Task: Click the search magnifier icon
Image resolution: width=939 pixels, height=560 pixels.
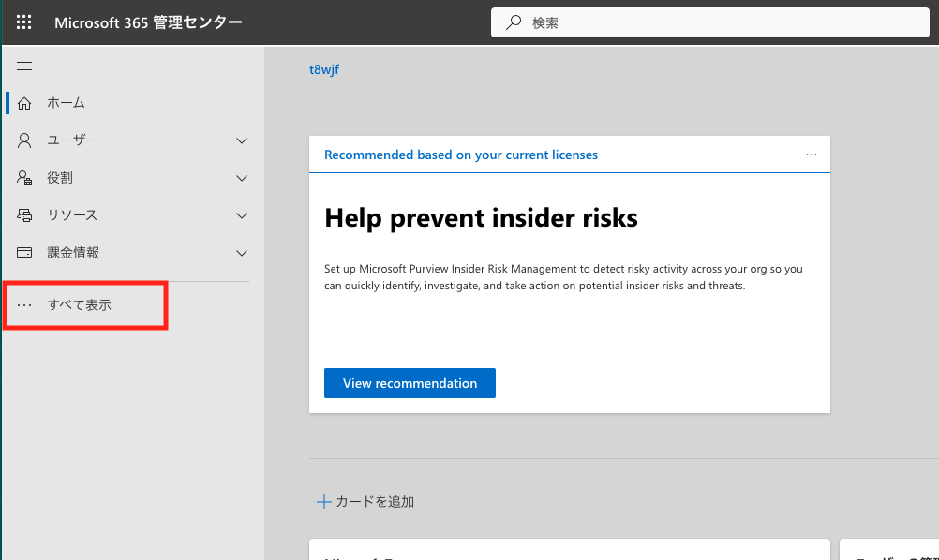Action: 514,22
